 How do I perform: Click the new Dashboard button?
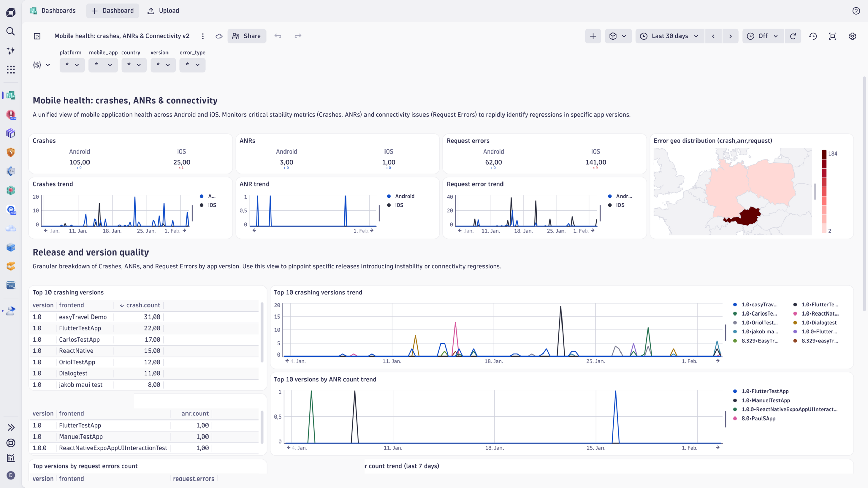113,11
